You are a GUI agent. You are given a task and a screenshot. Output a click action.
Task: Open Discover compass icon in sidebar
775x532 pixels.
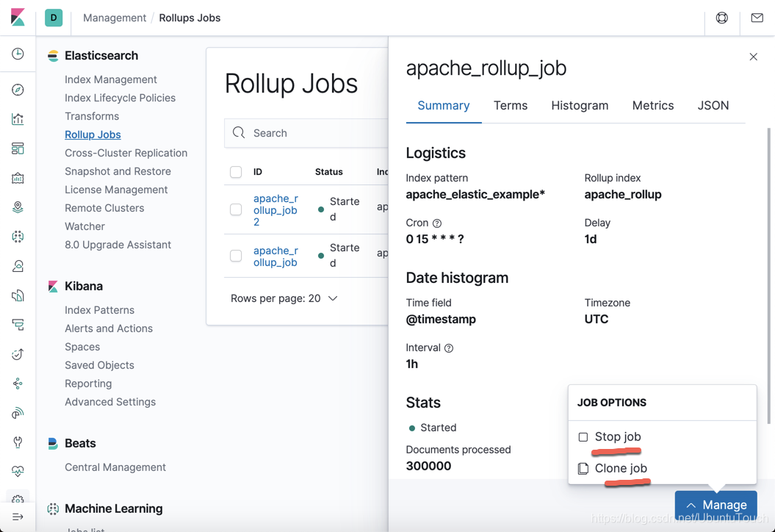(18, 90)
